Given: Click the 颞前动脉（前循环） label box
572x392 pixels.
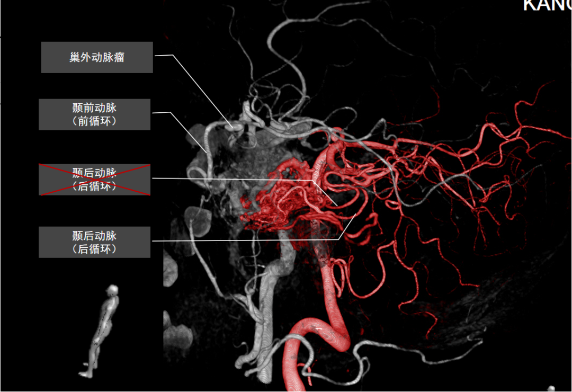Looking at the screenshot, I should (94, 114).
